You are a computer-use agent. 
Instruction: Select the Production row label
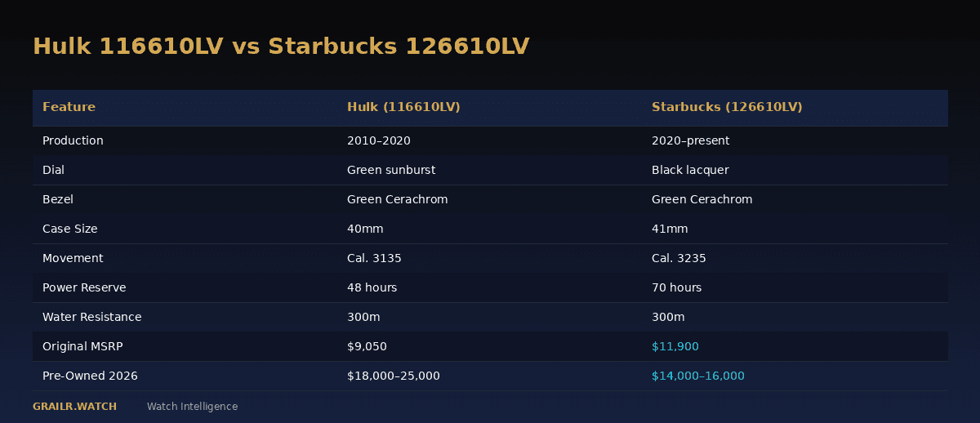pyautogui.click(x=73, y=140)
